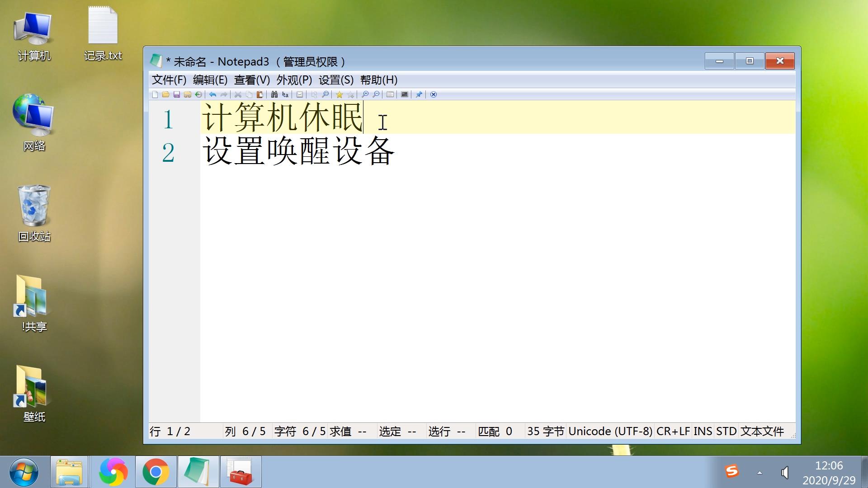Screen dimensions: 868x488
Task: Open File Explorer from the taskbar
Action: 69,472
